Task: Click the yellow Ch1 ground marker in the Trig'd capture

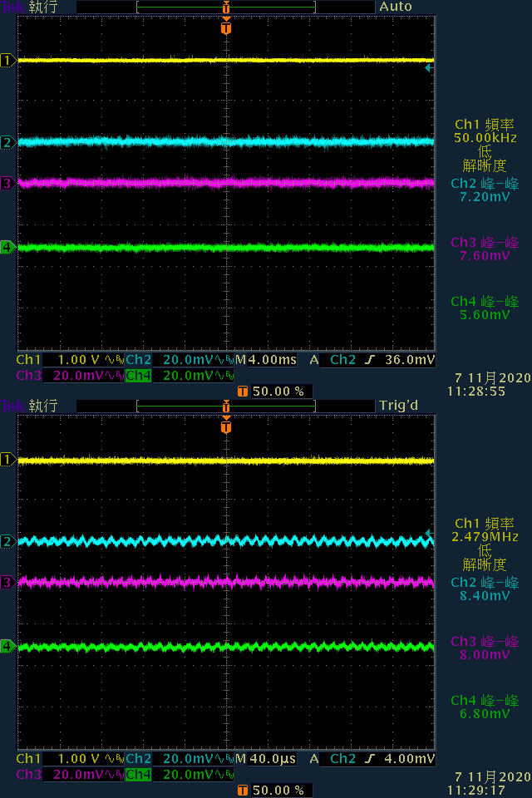Action: point(7,460)
